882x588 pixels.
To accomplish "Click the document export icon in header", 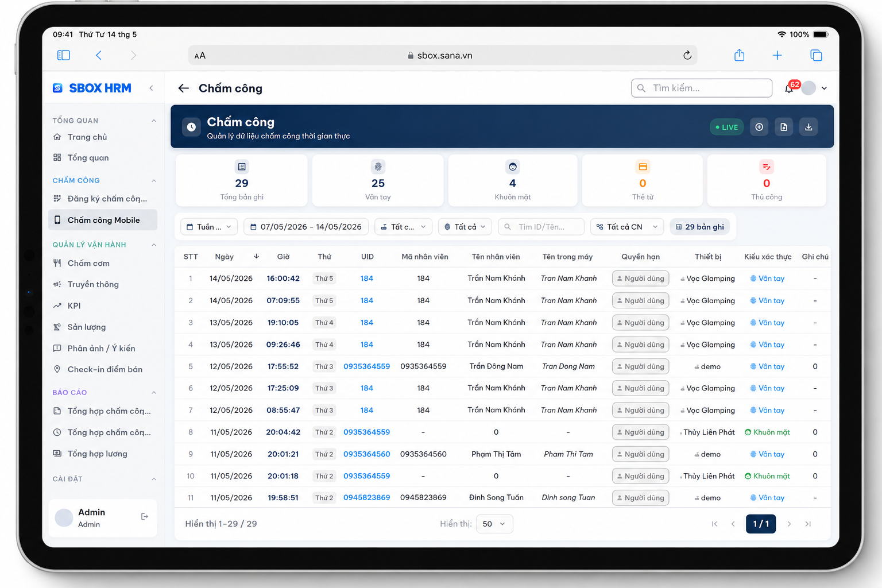I will (784, 127).
